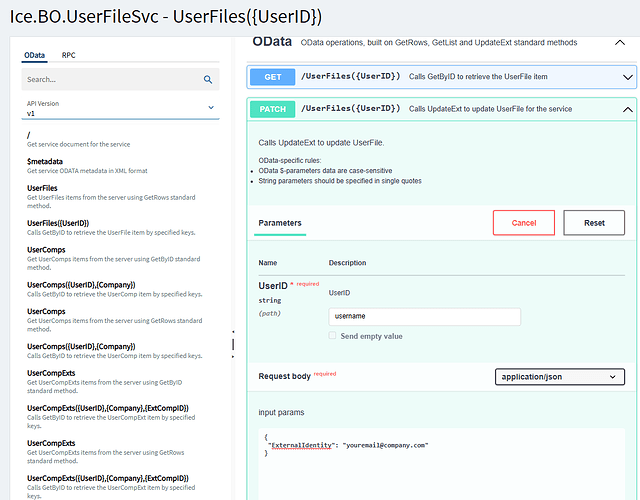This screenshot has height=500, width=640.
Task: Open the first UserCompExts({UserID},{Company},{ExtCompID}) entry
Action: coord(111,417)
